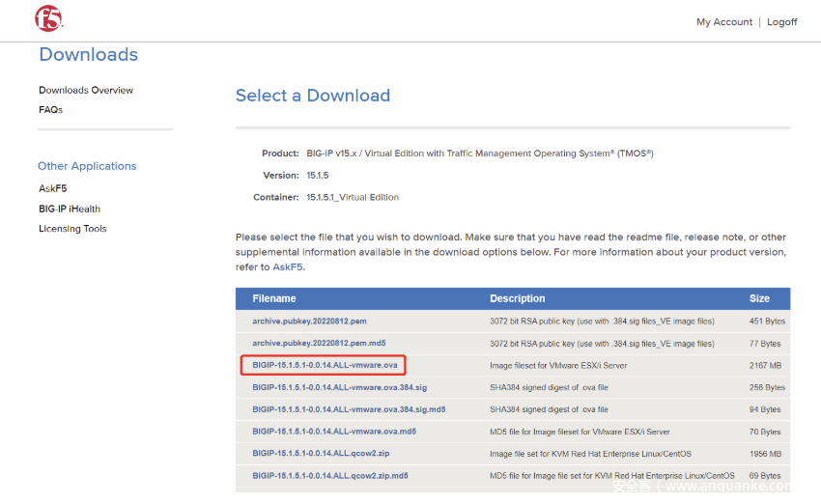Open AskF5 under Other Applications
The height and width of the screenshot is (504, 821).
pos(52,188)
